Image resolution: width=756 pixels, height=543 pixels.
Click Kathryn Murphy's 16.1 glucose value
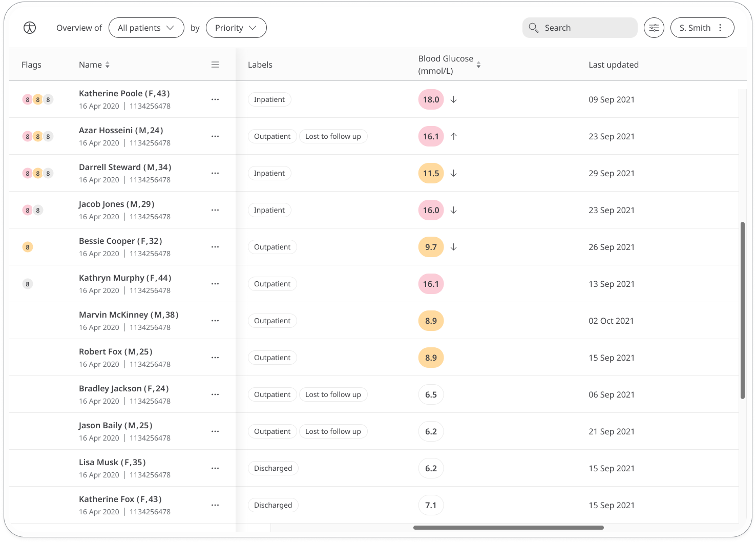[431, 284]
